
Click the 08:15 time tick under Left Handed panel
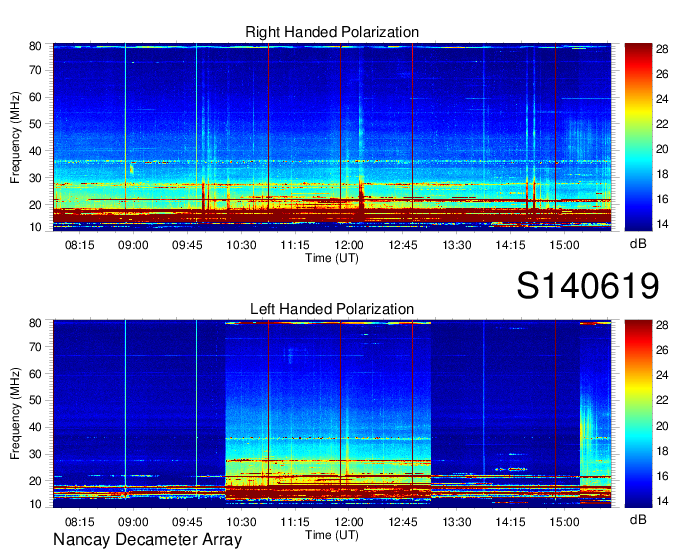[79, 522]
